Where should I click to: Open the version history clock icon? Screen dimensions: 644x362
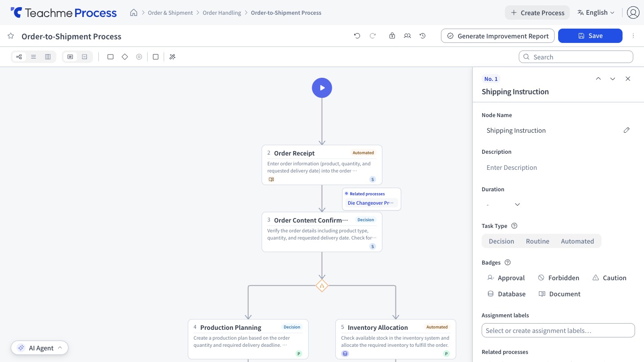pyautogui.click(x=423, y=36)
